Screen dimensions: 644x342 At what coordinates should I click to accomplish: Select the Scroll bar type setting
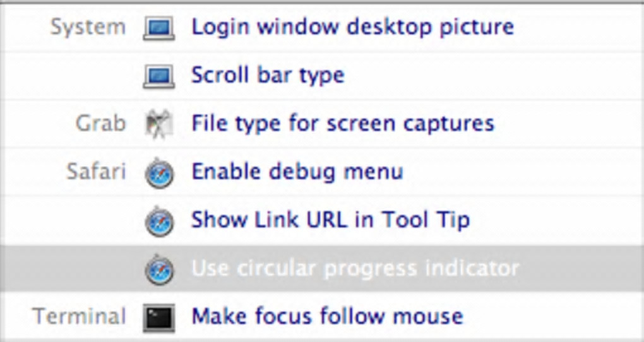[x=268, y=75]
